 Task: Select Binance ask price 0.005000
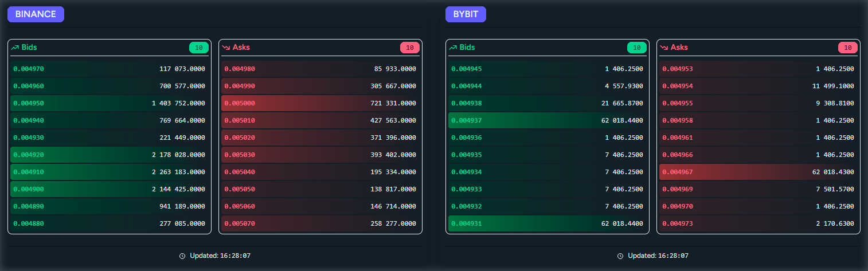pos(240,103)
